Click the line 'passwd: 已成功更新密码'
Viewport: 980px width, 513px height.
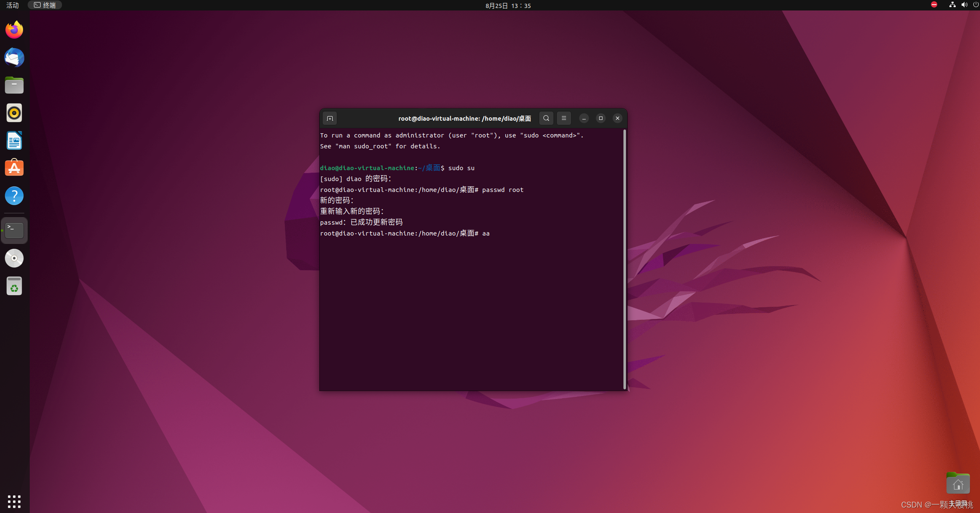pos(361,222)
